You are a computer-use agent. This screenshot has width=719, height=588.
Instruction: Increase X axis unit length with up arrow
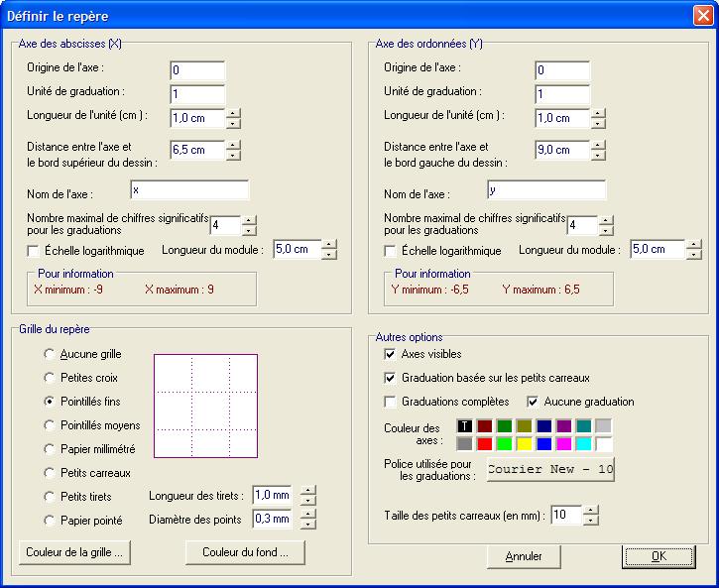pyautogui.click(x=233, y=113)
